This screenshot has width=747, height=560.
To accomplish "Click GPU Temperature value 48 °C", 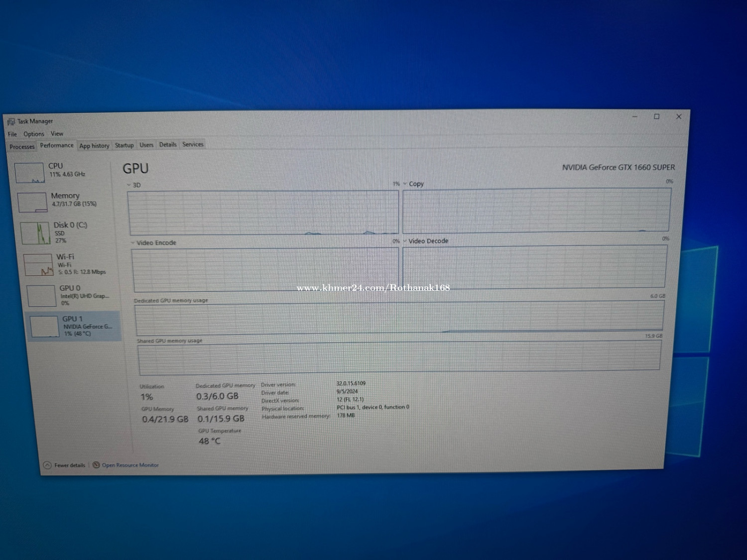I will tap(210, 441).
